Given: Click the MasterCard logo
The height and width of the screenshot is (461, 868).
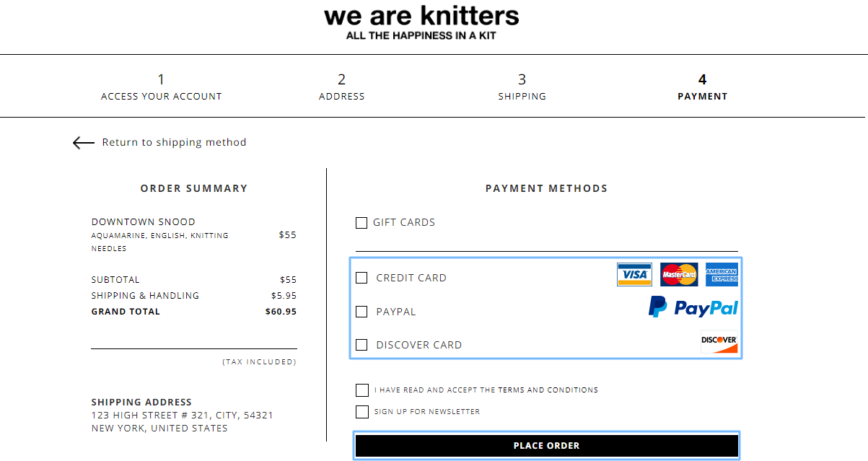Looking at the screenshot, I should (679, 274).
